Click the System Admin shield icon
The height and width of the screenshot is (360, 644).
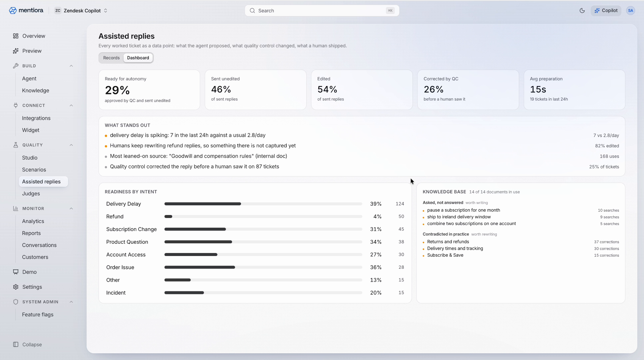(x=16, y=302)
